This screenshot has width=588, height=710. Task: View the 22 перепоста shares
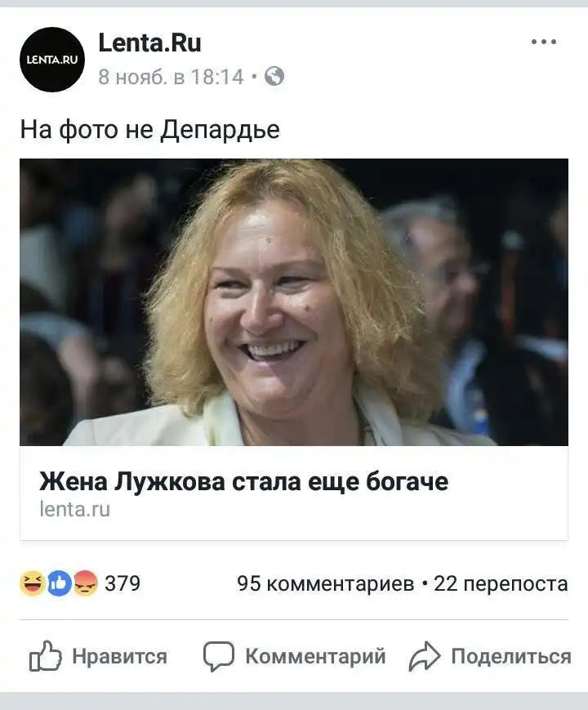(x=501, y=583)
